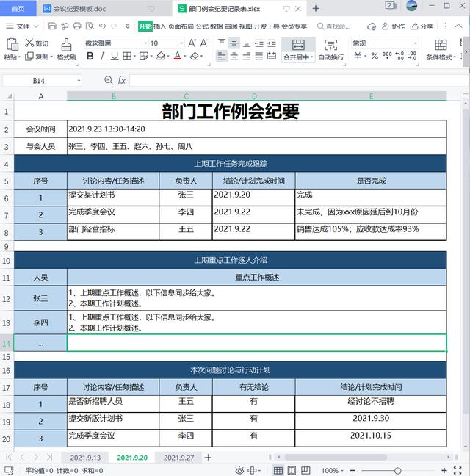470x476 pixels.
Task: Undo the last action
Action: pos(102,26)
